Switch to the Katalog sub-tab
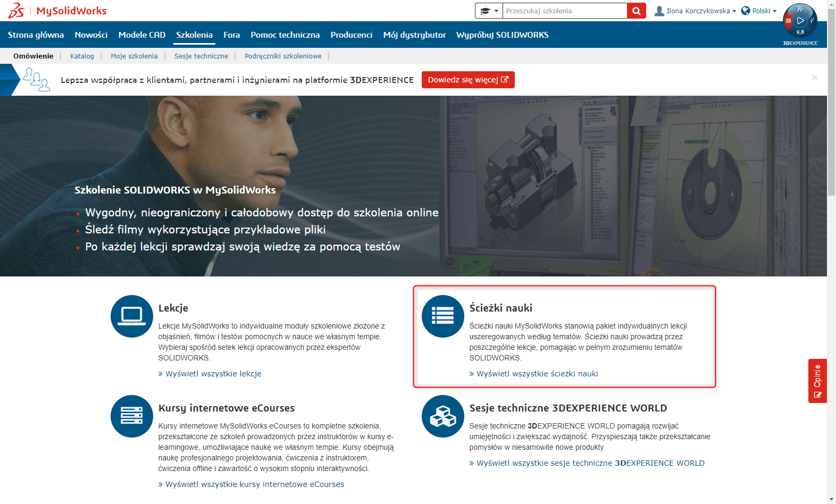The width and height of the screenshot is (836, 504). (x=82, y=56)
